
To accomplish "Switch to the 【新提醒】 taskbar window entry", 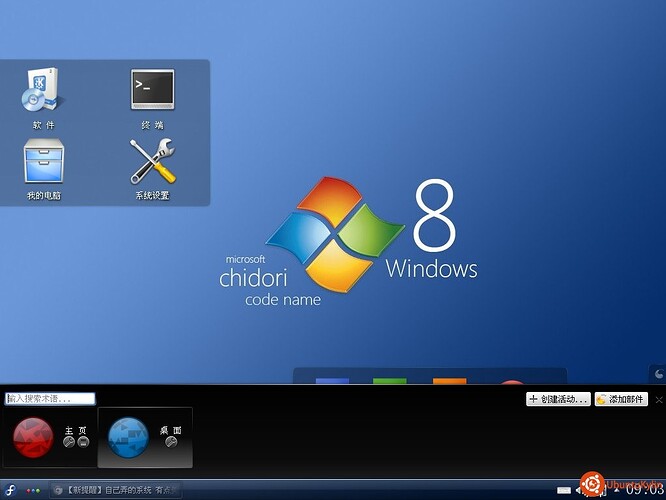I will [x=116, y=490].
